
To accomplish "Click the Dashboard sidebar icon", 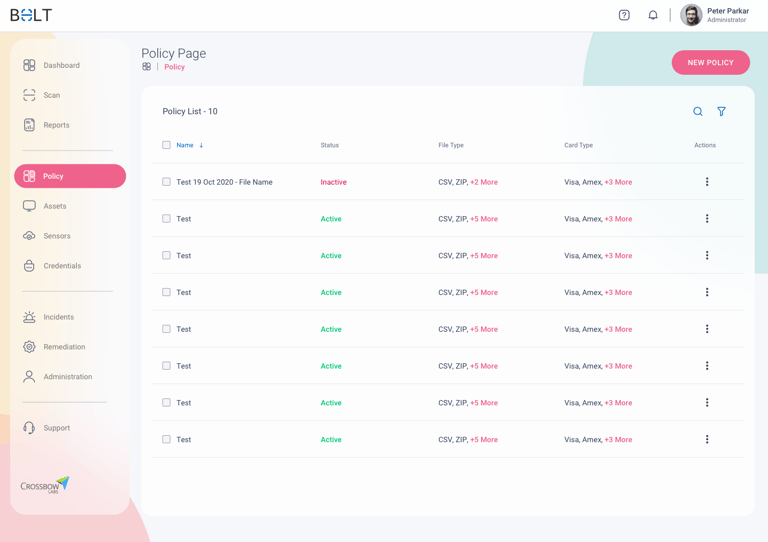I will (x=29, y=65).
